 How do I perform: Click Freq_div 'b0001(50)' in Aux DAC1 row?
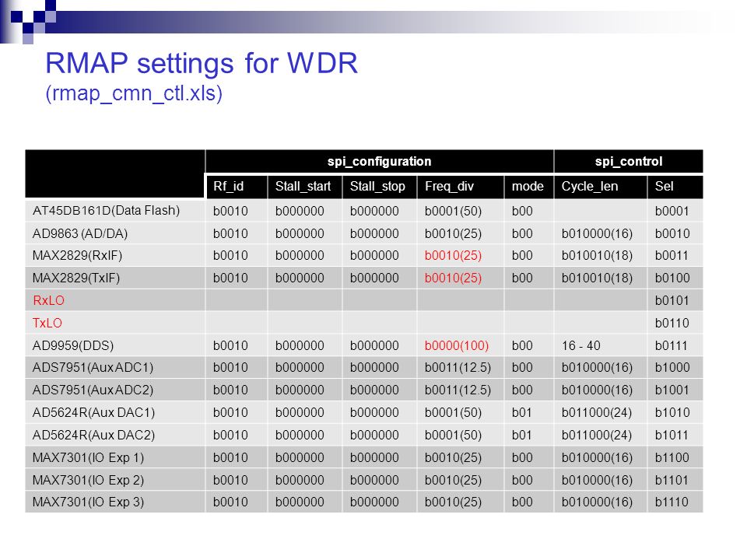[453, 412]
